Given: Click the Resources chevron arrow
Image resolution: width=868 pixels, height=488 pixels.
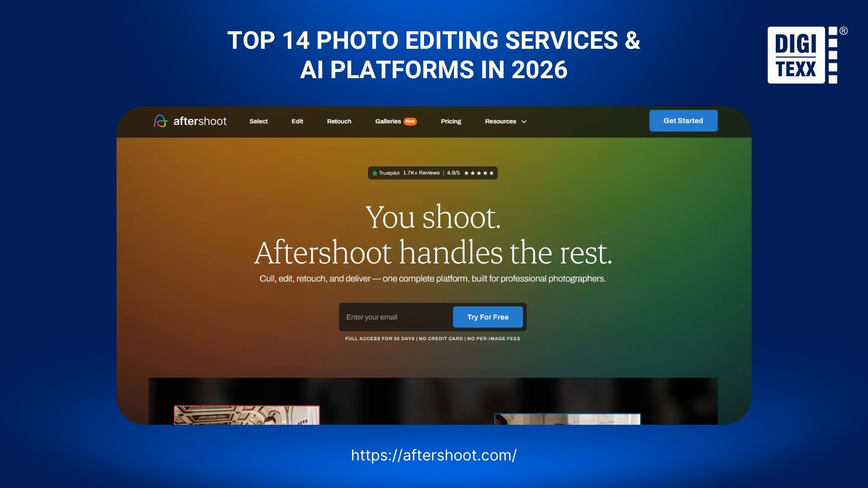Looking at the screenshot, I should (x=524, y=122).
